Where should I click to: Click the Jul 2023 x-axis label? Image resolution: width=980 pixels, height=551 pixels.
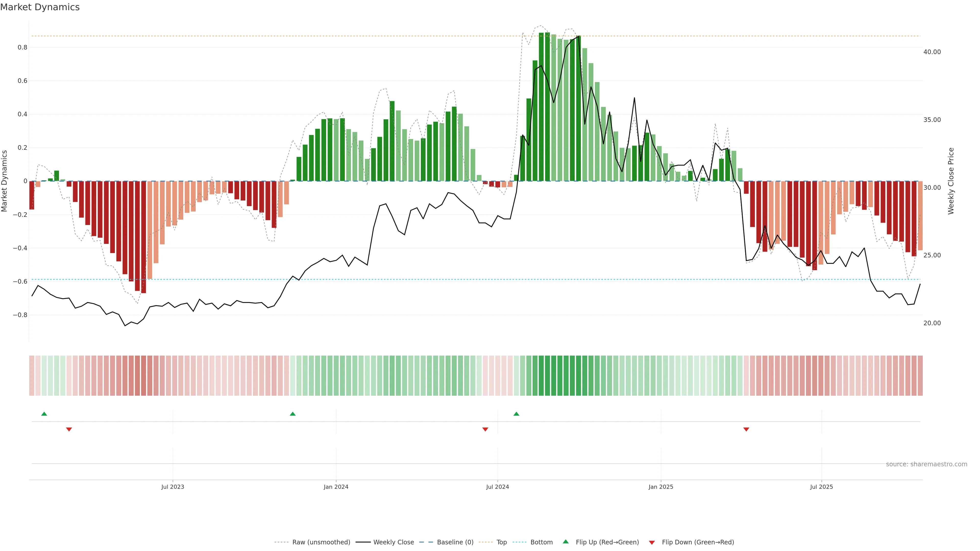point(172,487)
